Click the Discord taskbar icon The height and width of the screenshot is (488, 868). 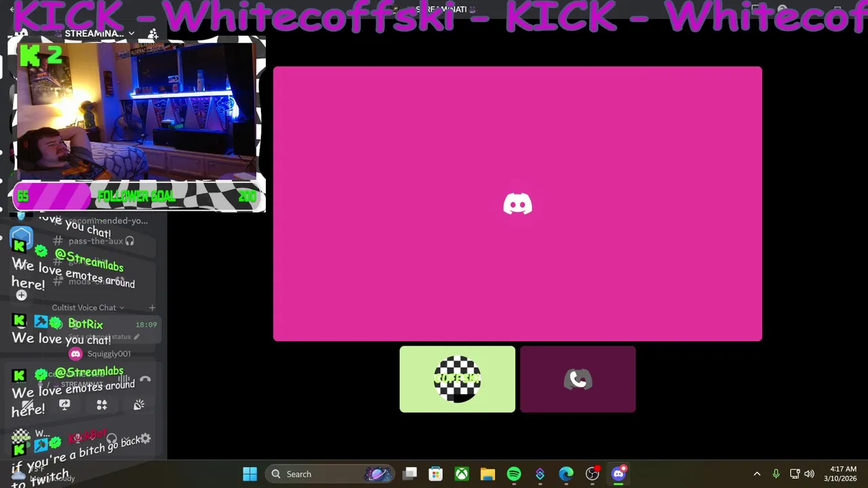pos(618,474)
